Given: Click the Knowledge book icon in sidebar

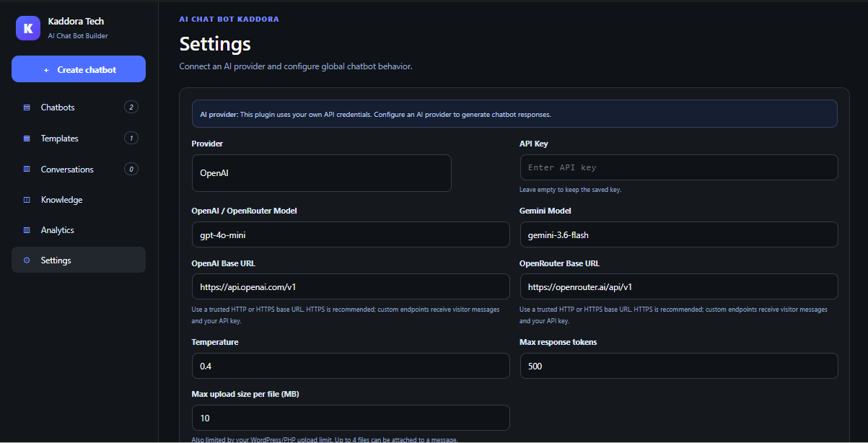Looking at the screenshot, I should (27, 200).
